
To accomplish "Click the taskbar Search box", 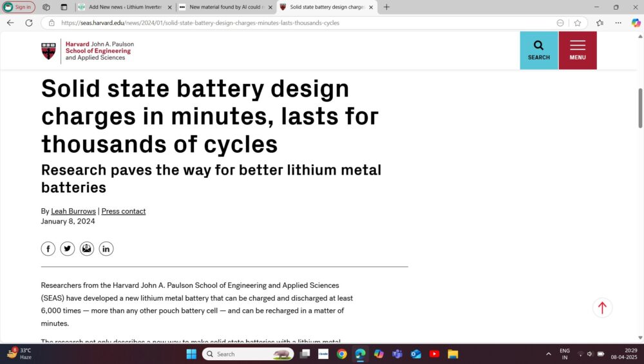I will [248, 354].
